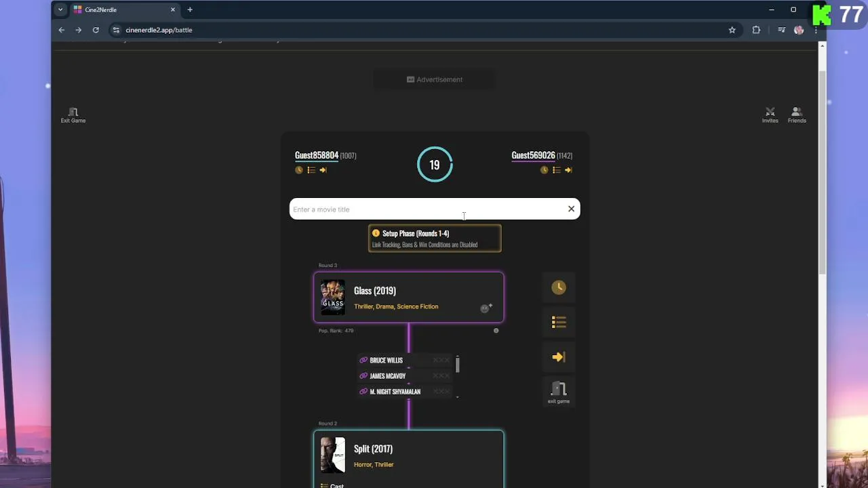The height and width of the screenshot is (488, 868).
Task: Click the Bruce Willis link icon
Action: (363, 361)
